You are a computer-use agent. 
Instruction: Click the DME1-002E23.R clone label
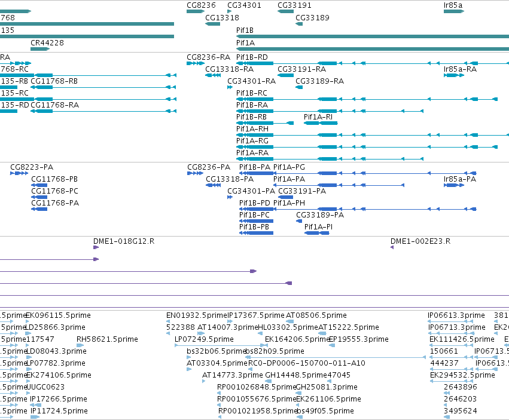click(x=420, y=241)
